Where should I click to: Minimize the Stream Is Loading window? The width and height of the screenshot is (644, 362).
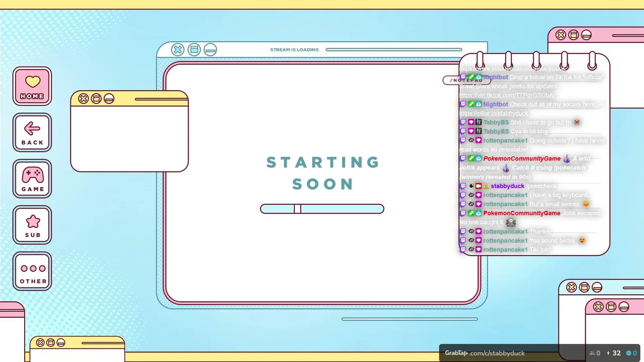[x=210, y=49]
